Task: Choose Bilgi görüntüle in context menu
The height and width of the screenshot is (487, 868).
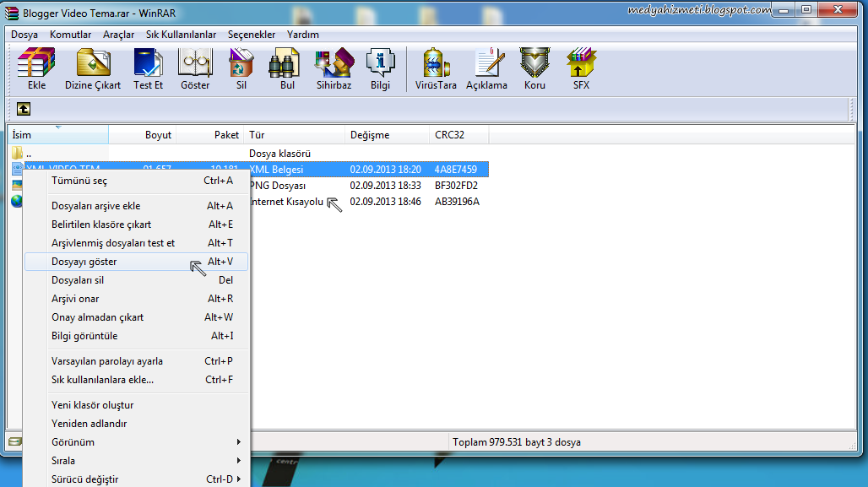Action: [136, 336]
